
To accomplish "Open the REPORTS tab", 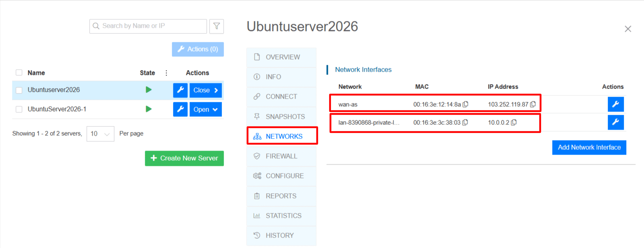I will [x=281, y=196].
